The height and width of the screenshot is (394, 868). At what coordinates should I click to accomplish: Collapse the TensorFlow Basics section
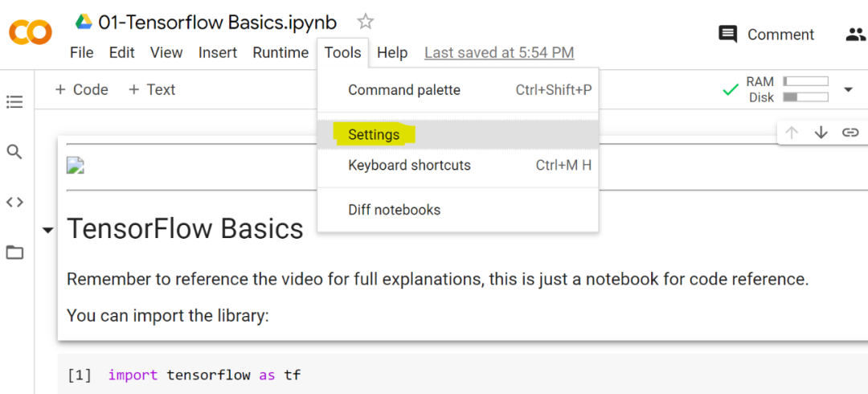click(48, 230)
